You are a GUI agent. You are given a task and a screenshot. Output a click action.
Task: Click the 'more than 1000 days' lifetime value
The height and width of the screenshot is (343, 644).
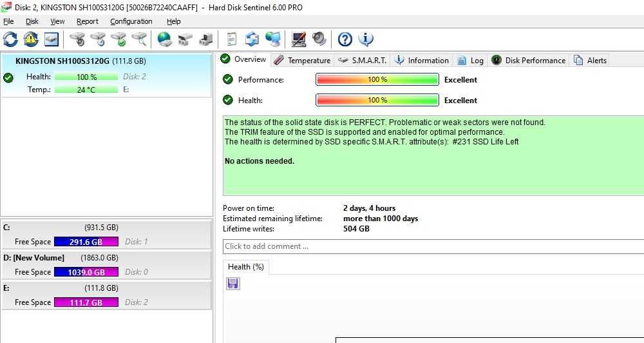381,219
